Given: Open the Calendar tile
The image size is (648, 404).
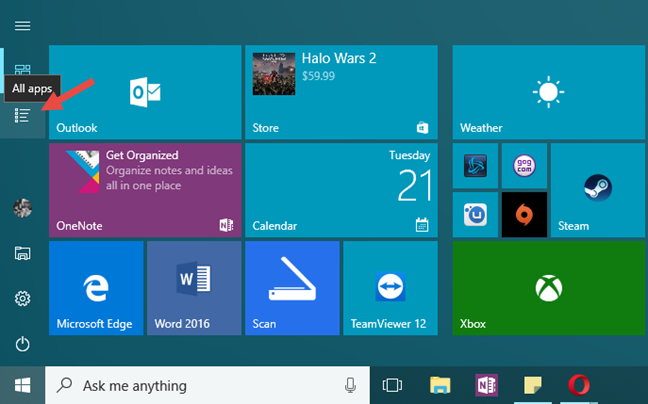Looking at the screenshot, I should (341, 190).
